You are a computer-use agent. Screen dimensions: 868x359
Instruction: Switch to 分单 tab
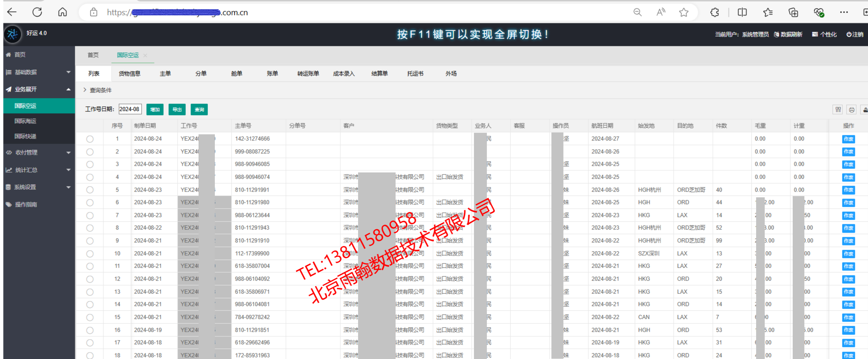click(201, 73)
